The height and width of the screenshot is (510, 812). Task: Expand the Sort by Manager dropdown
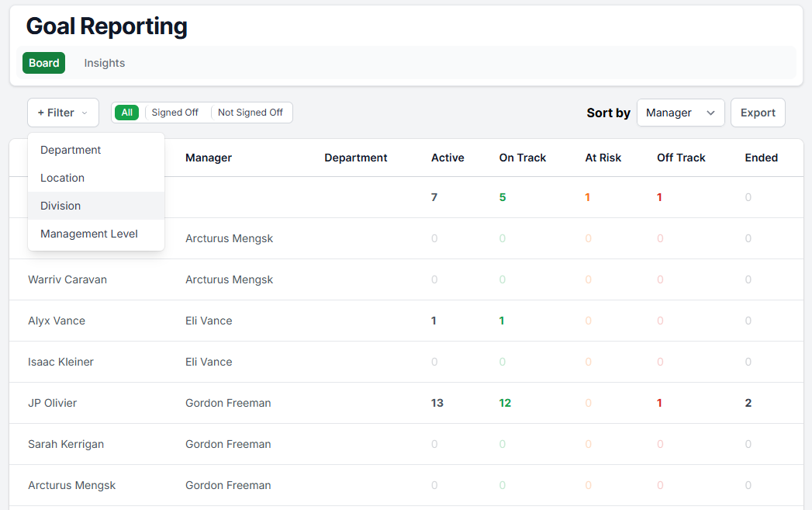pos(680,113)
